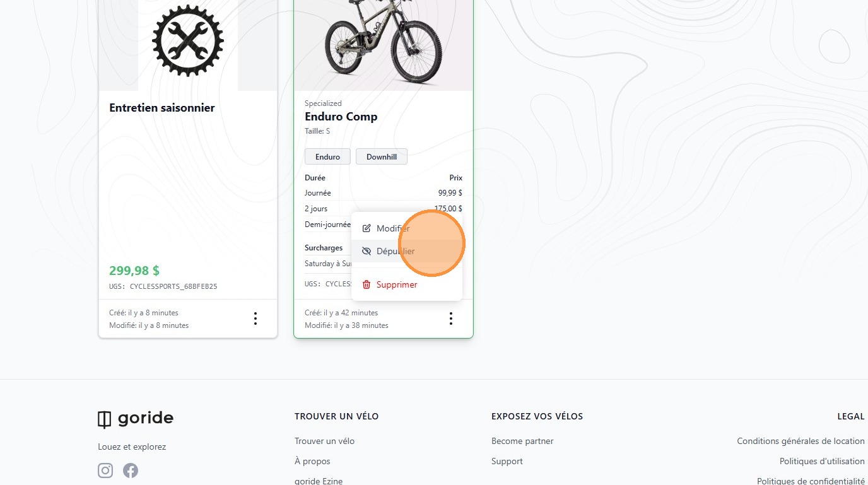Click the Modifier pencil icon
This screenshot has width=868, height=485.
[x=367, y=228]
